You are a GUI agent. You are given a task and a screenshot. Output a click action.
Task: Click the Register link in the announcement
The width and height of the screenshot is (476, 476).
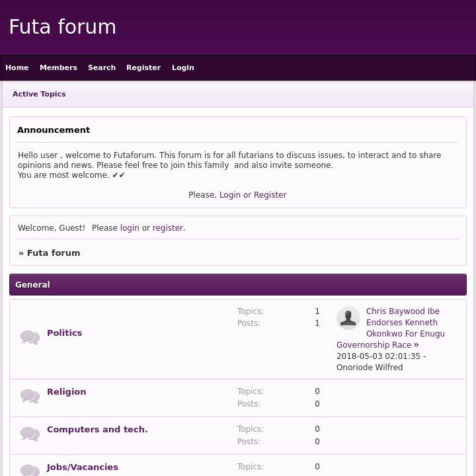point(270,195)
